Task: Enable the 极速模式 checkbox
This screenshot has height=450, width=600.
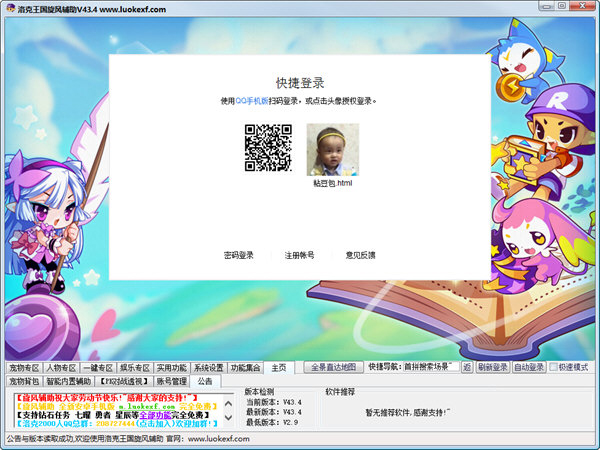Action: [x=554, y=367]
